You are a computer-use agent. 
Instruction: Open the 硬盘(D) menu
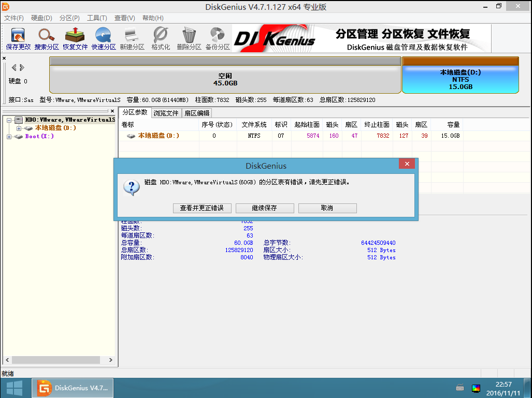pos(41,18)
